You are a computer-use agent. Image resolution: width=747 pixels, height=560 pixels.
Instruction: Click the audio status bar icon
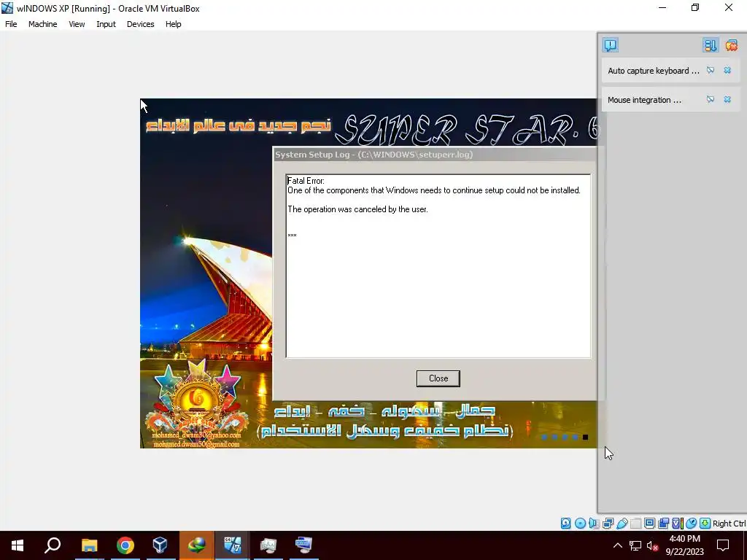click(594, 524)
